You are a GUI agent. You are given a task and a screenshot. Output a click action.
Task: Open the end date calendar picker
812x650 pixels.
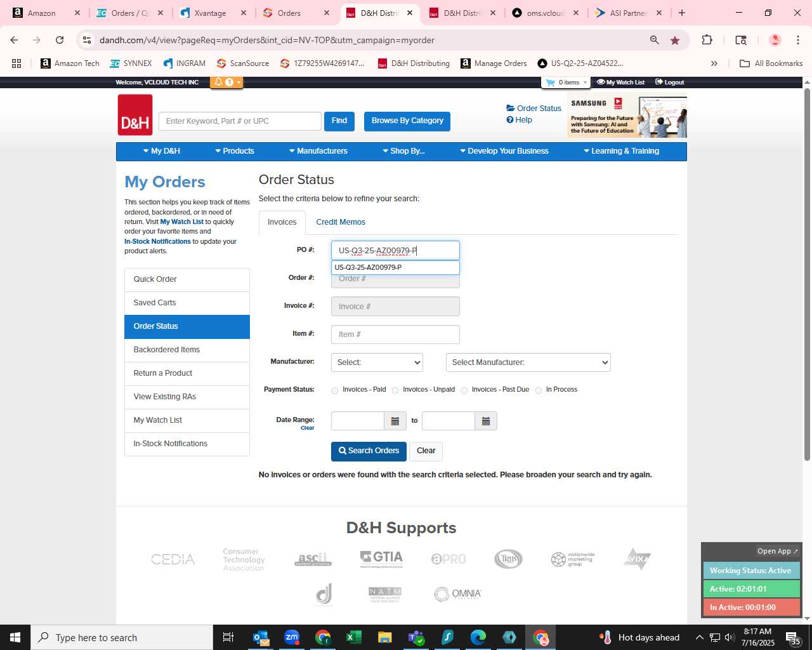[x=486, y=421]
